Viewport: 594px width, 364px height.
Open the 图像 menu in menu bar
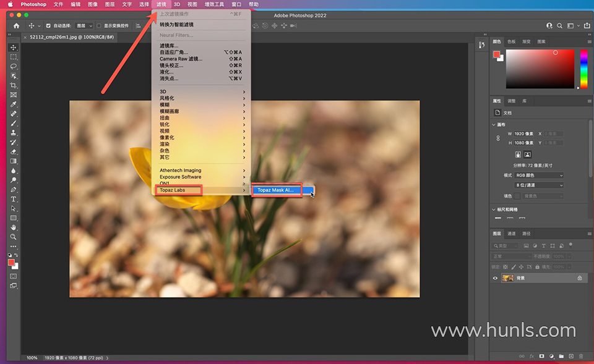(92, 4)
